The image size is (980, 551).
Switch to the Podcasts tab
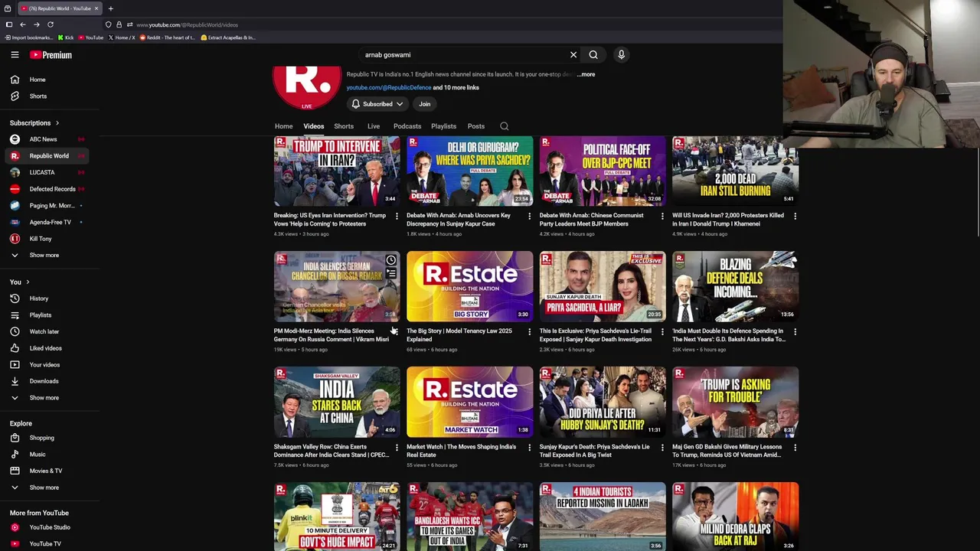(407, 126)
